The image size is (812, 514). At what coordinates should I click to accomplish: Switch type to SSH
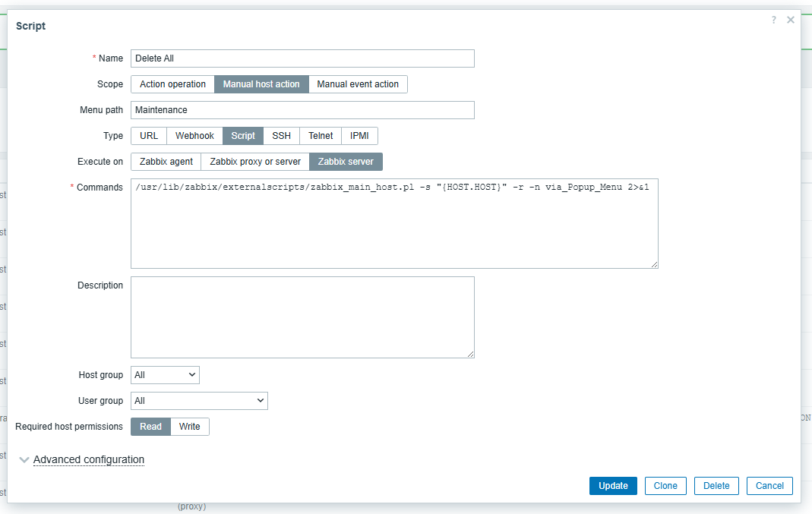coord(281,136)
